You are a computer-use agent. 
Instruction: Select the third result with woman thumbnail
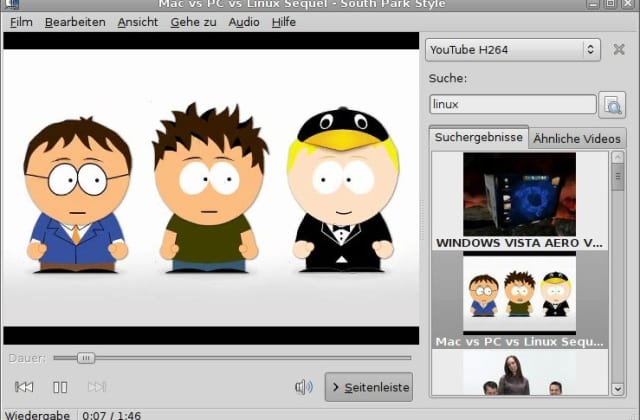point(520,372)
